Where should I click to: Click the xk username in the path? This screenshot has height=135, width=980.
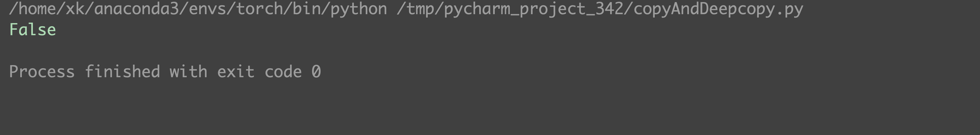(75, 8)
